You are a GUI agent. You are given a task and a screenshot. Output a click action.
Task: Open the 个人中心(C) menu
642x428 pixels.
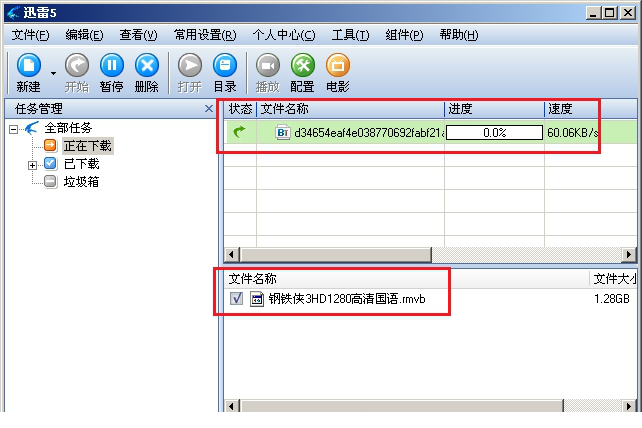[x=284, y=35]
